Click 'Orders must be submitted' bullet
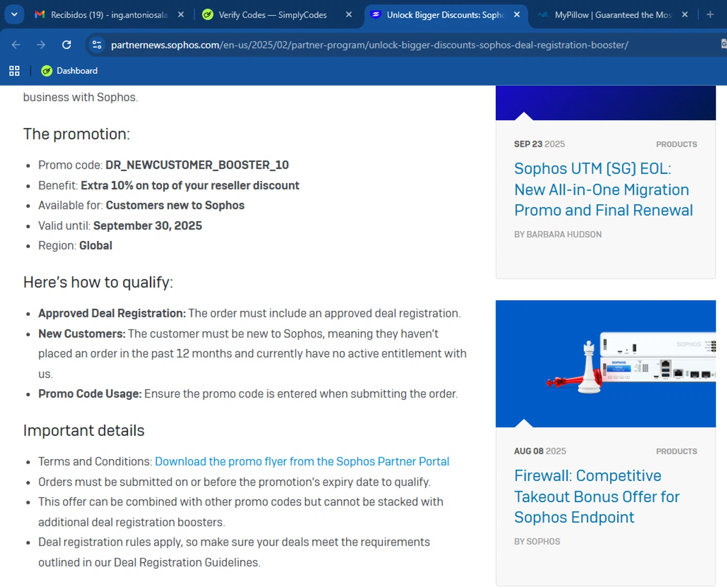The height and width of the screenshot is (588, 727). pyautogui.click(x=235, y=482)
